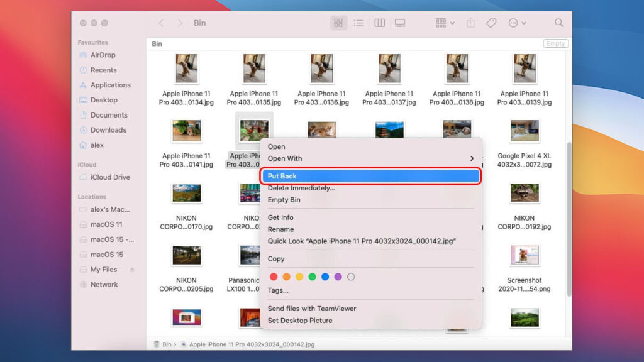Click the Empty bin button
644x362 pixels.
point(555,43)
